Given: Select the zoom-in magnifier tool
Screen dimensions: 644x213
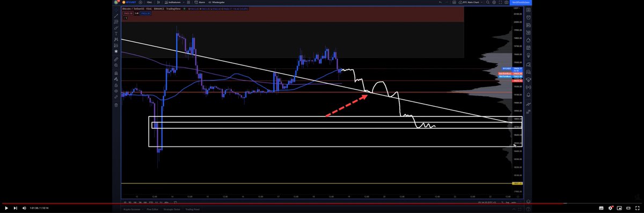Looking at the screenshot, I should pyautogui.click(x=116, y=65).
